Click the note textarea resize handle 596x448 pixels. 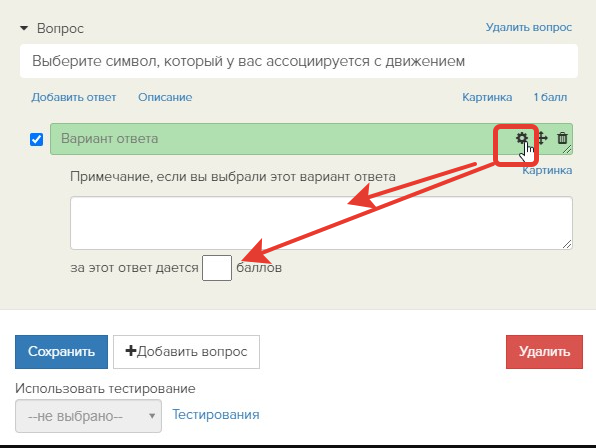coord(567,244)
